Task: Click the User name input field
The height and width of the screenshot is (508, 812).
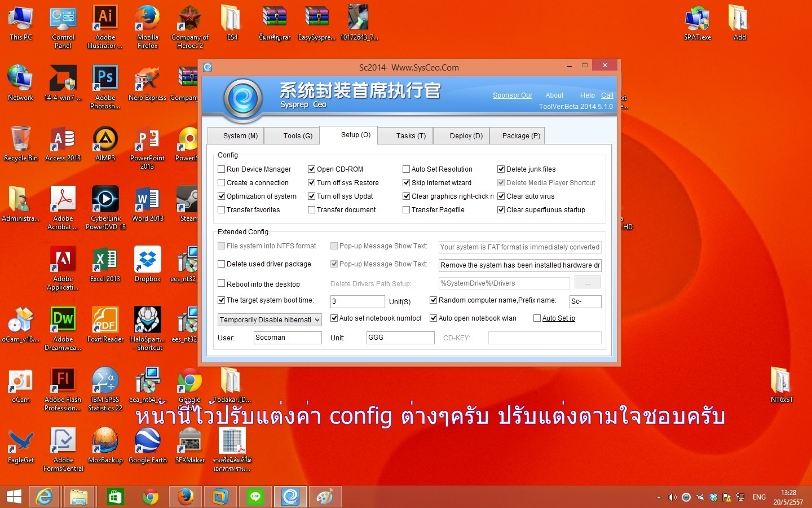Action: click(x=288, y=338)
